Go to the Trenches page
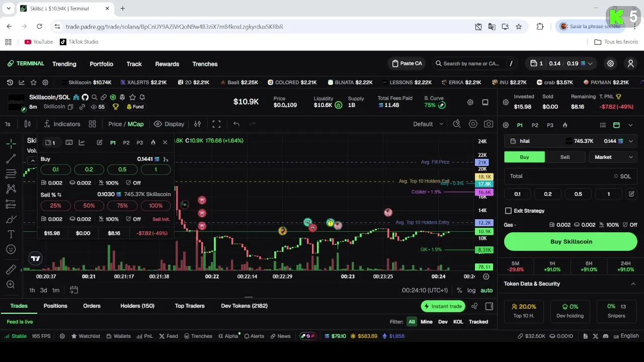This screenshot has width=644, height=362. (x=205, y=64)
